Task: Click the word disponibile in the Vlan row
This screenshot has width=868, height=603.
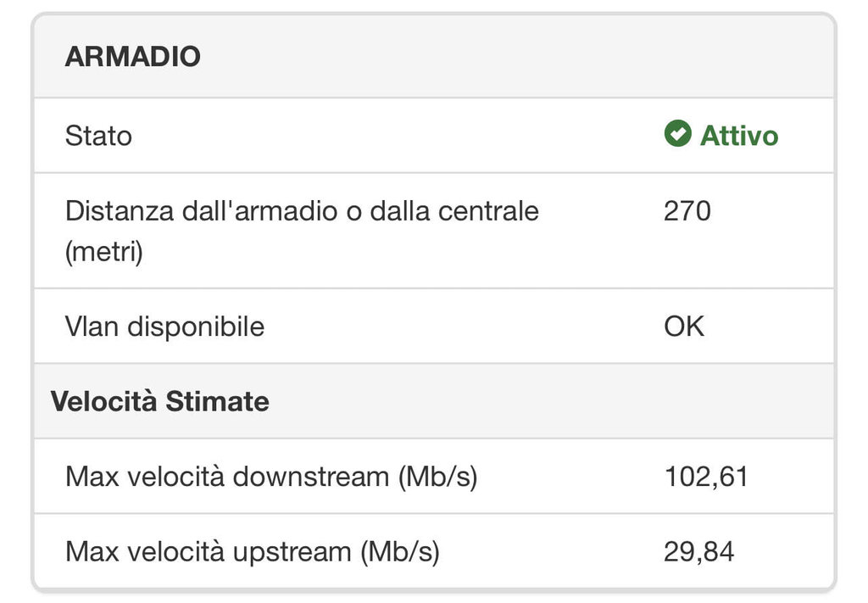Action: (x=196, y=327)
